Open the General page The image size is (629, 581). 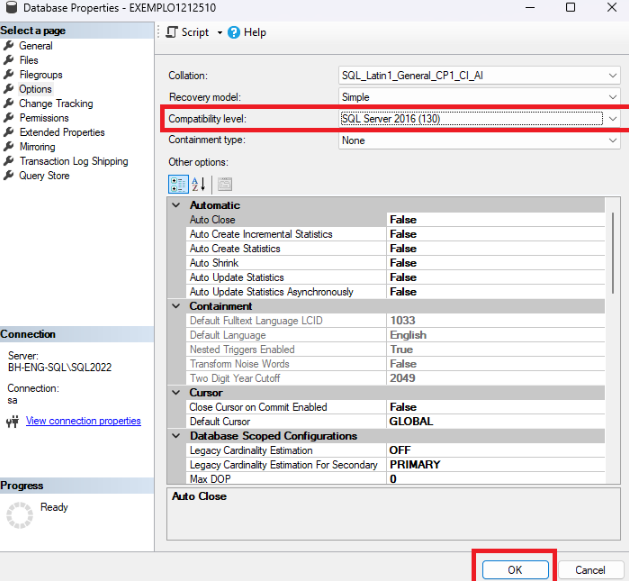(x=36, y=46)
